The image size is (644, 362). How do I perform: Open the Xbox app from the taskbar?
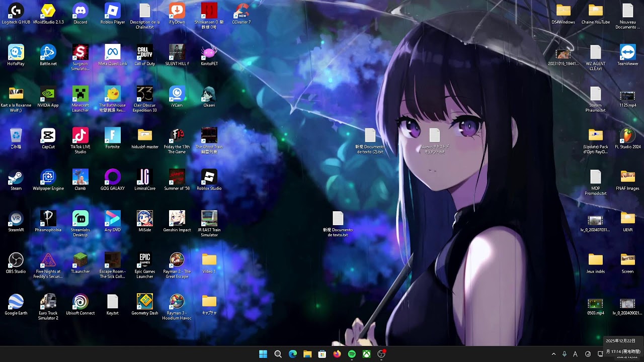(x=367, y=354)
